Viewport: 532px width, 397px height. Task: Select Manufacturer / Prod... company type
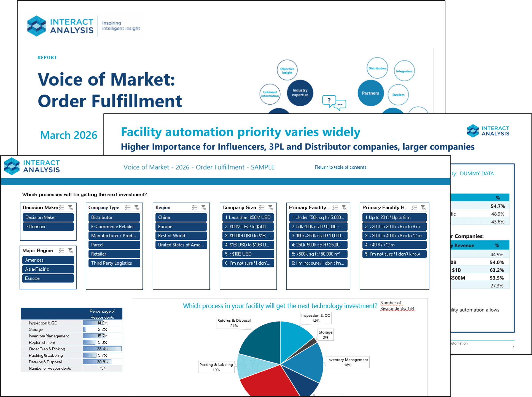[114, 236]
